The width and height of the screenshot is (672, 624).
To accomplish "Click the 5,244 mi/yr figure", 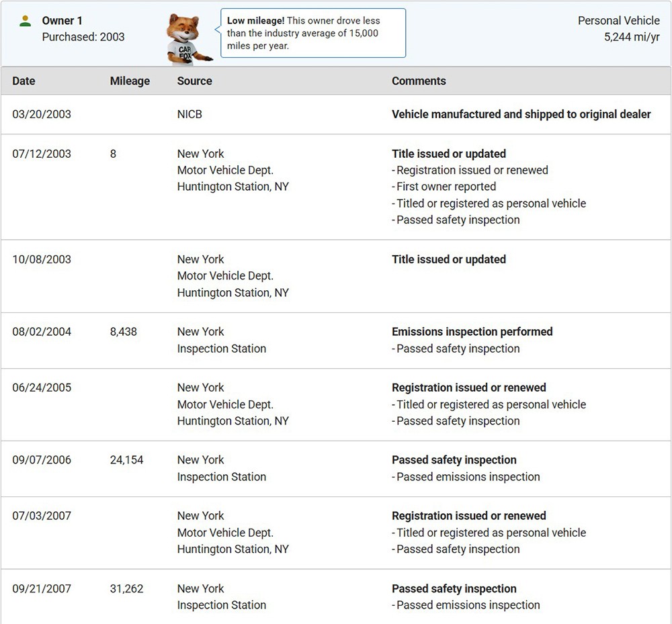I will [632, 37].
